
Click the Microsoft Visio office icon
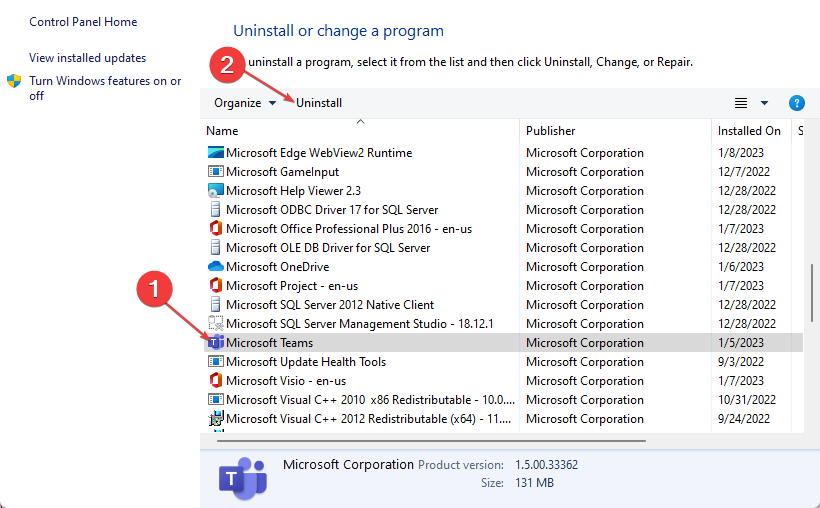[215, 380]
